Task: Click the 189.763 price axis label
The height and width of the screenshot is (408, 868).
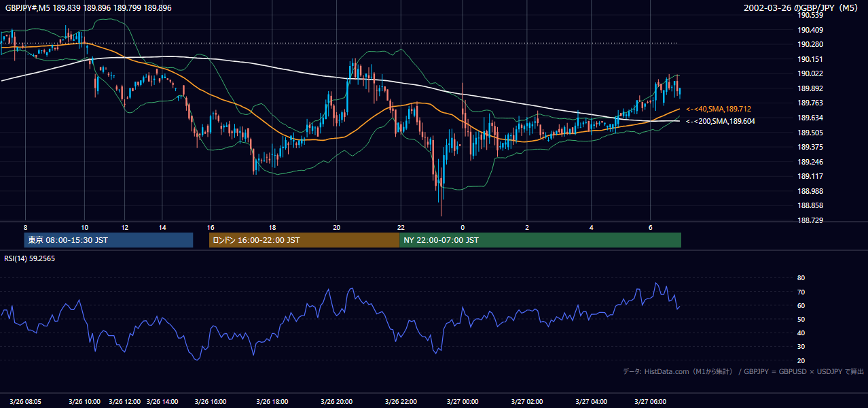Action: click(811, 103)
